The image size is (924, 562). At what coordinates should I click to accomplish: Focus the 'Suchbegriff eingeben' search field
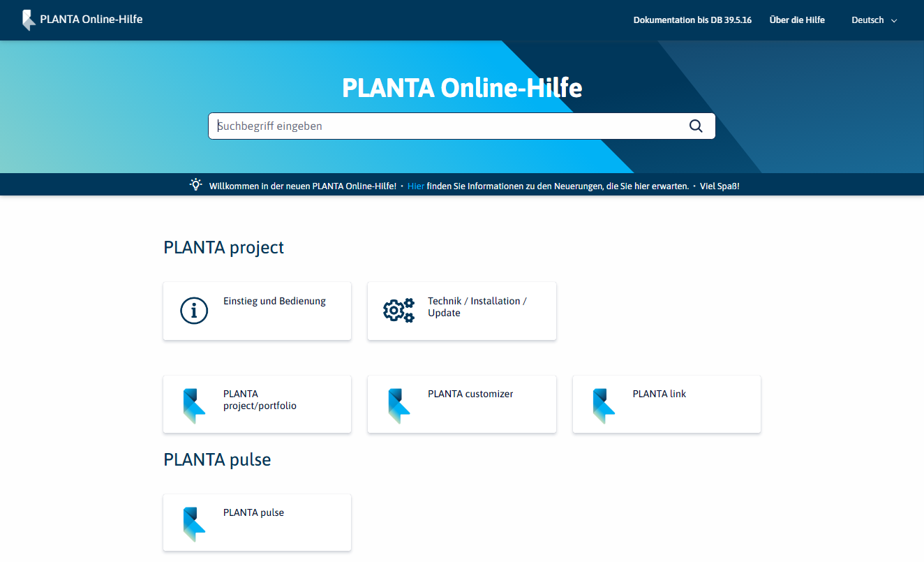(x=447, y=126)
